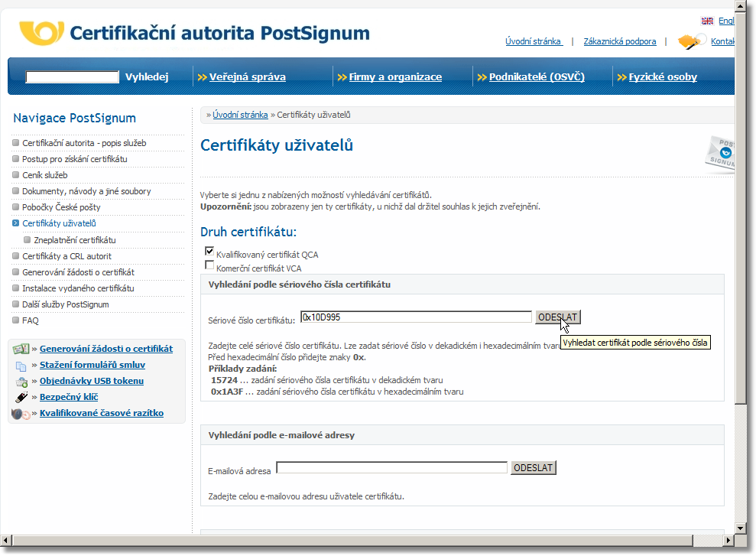Open the Firmy a organizace menu
Image resolution: width=756 pixels, height=556 pixels.
click(x=395, y=77)
